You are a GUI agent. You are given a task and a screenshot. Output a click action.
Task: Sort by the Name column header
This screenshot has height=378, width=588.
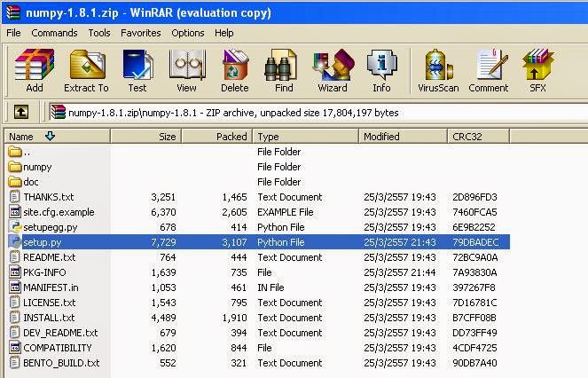[x=58, y=137]
